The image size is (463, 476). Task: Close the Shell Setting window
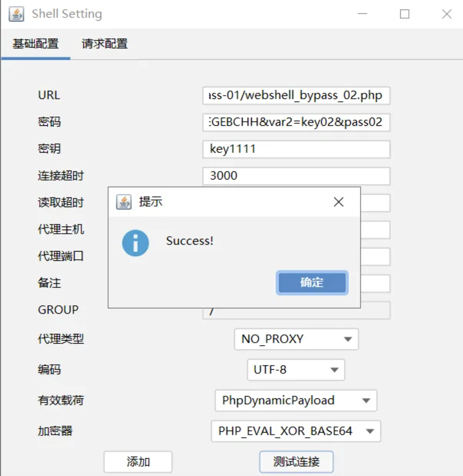coord(446,14)
